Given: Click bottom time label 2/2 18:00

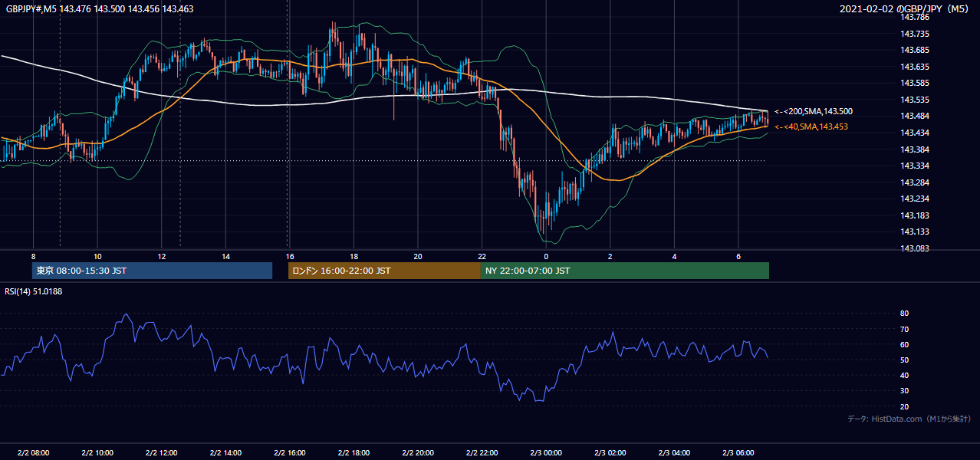Looking at the screenshot, I should 354,453.
